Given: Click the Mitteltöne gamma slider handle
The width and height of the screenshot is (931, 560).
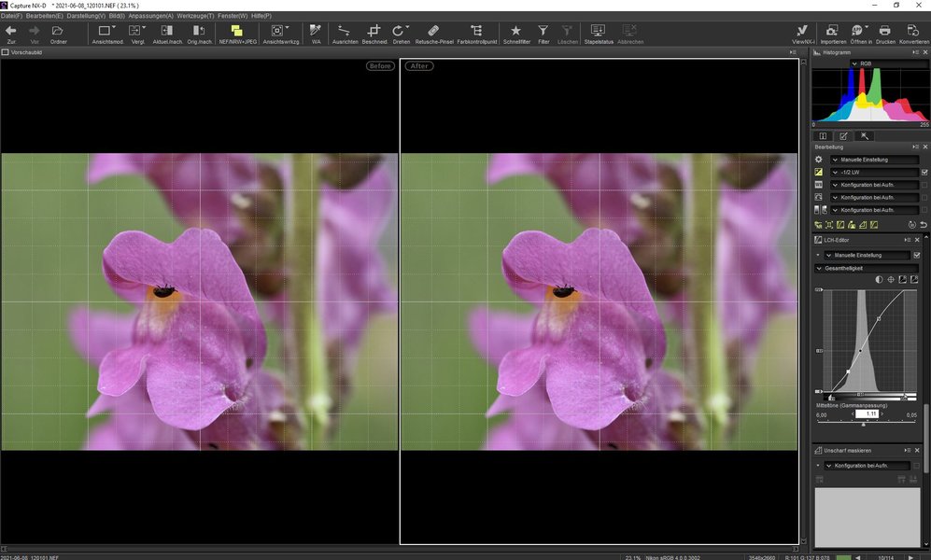Looking at the screenshot, I should [x=864, y=424].
